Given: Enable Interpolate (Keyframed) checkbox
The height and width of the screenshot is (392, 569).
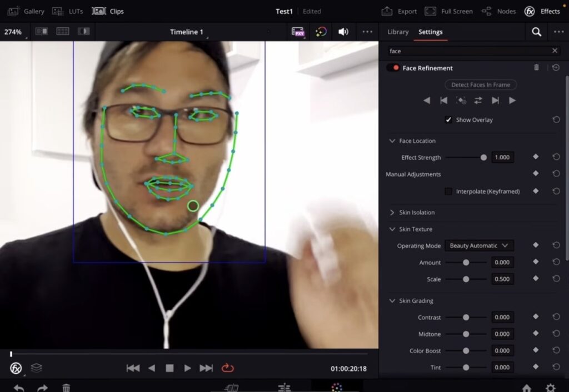Looking at the screenshot, I should (448, 192).
